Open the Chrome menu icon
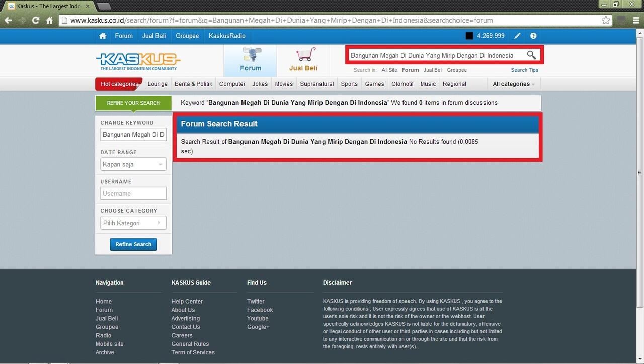 pos(635,20)
